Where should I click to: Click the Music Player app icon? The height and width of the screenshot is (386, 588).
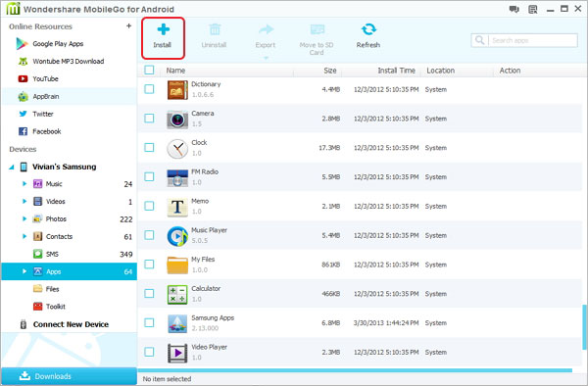click(x=177, y=236)
